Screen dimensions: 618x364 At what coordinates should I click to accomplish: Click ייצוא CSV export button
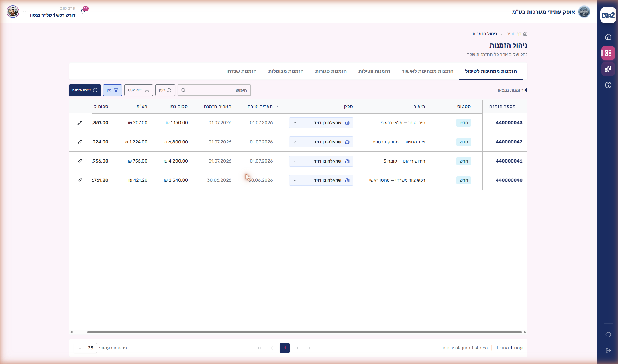pos(139,90)
